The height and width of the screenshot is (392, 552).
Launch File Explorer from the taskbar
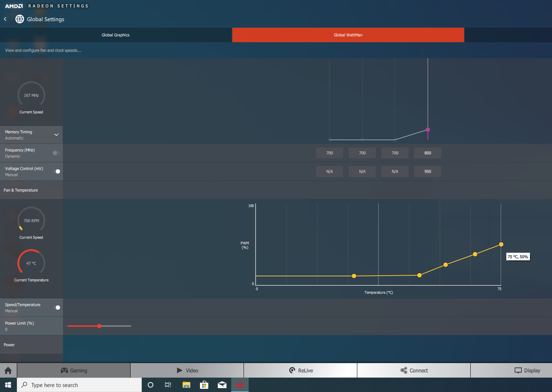coord(186,385)
